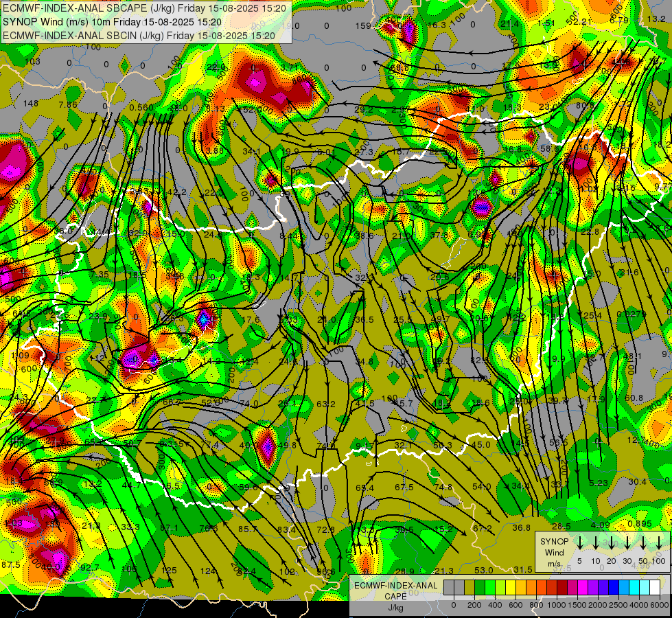
Task: Pick the light orange CAPE legend swatch
Action: coord(531,587)
